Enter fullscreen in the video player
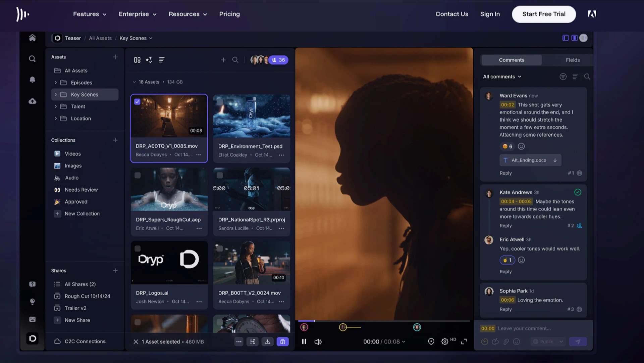Viewport: 644px width, 363px height. point(464,342)
